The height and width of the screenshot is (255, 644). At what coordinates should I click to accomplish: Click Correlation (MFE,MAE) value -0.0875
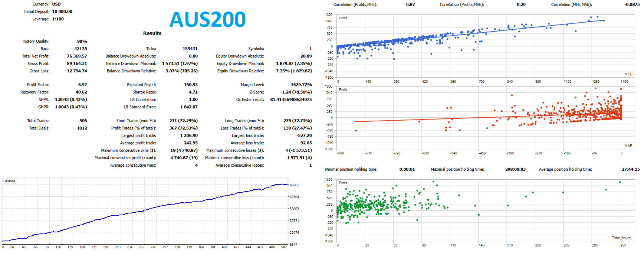632,5
